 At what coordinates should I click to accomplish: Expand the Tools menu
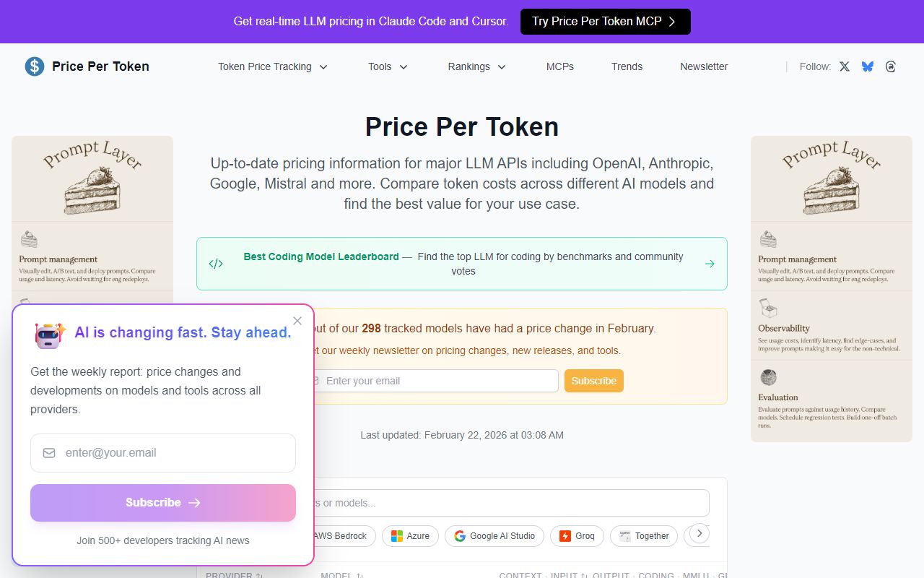click(x=387, y=66)
